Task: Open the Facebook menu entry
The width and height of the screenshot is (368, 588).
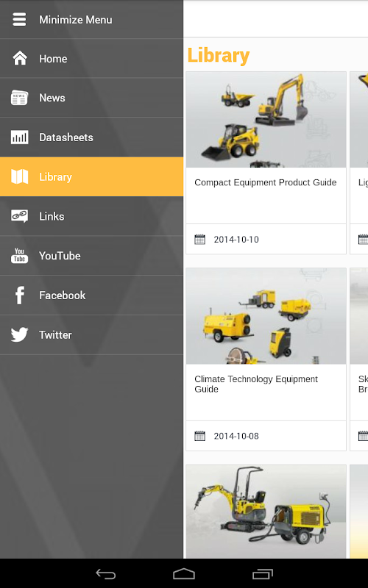Action: (x=91, y=295)
